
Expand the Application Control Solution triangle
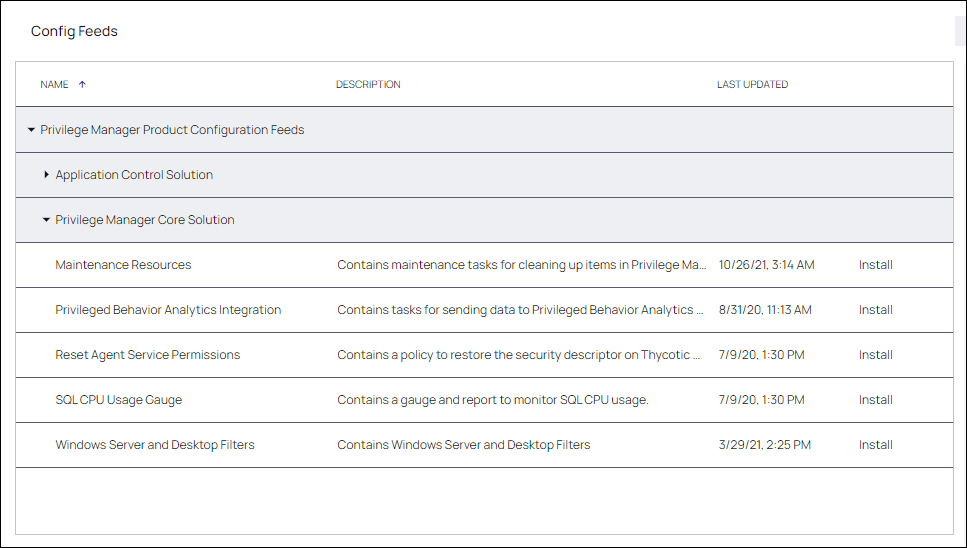click(x=46, y=174)
